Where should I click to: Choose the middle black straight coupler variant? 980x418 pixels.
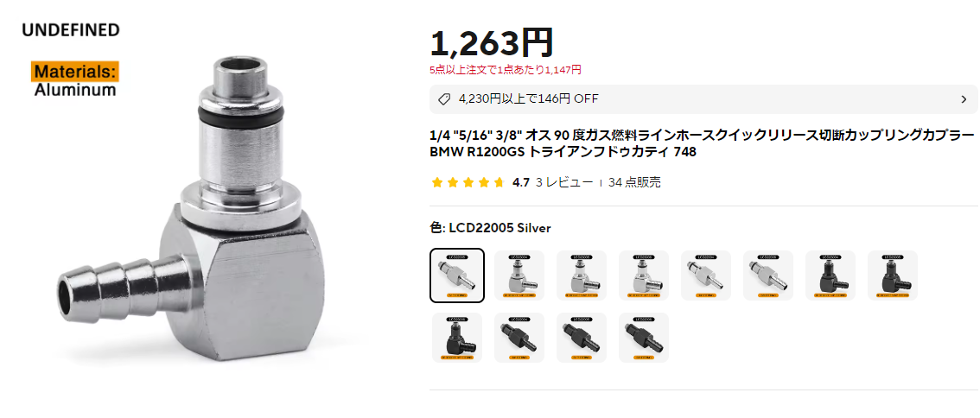point(582,338)
